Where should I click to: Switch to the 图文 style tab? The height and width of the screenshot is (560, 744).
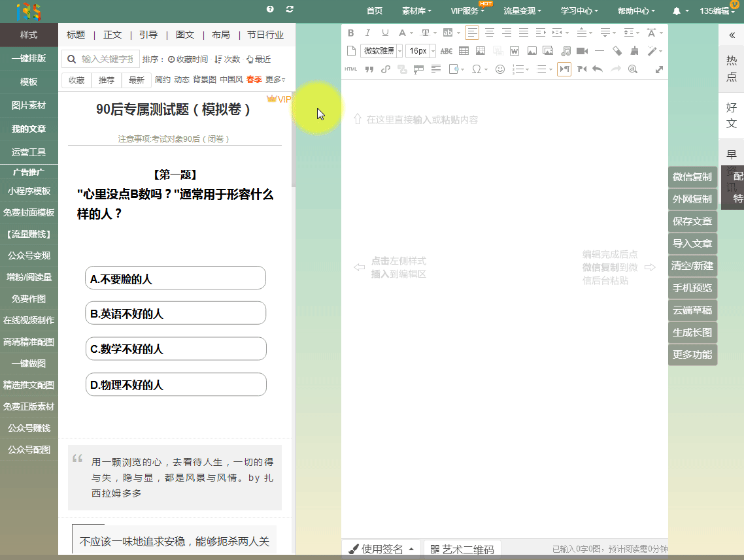point(185,35)
